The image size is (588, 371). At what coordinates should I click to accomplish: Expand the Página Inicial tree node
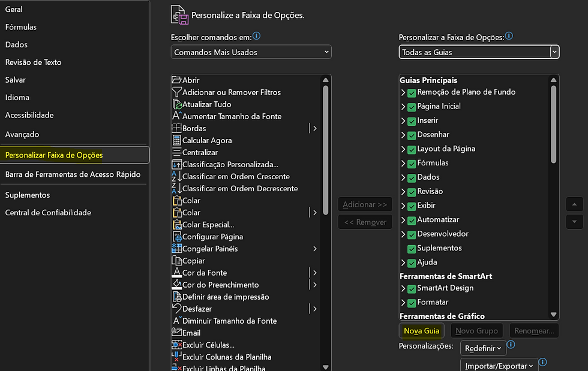(403, 107)
